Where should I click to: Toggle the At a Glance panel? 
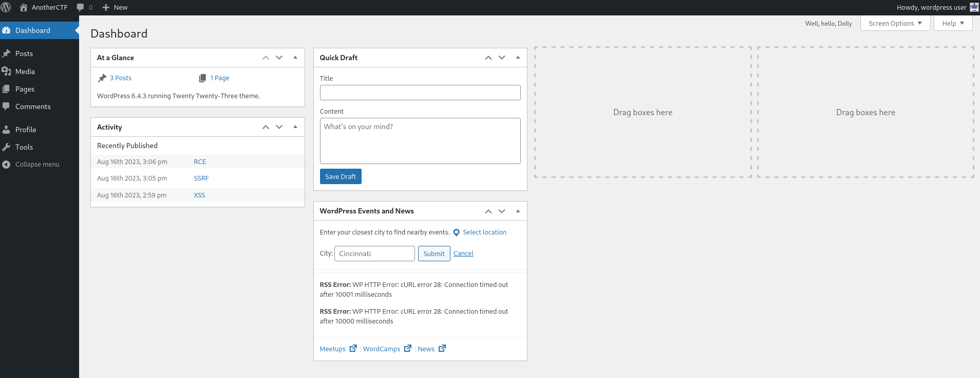pos(295,58)
